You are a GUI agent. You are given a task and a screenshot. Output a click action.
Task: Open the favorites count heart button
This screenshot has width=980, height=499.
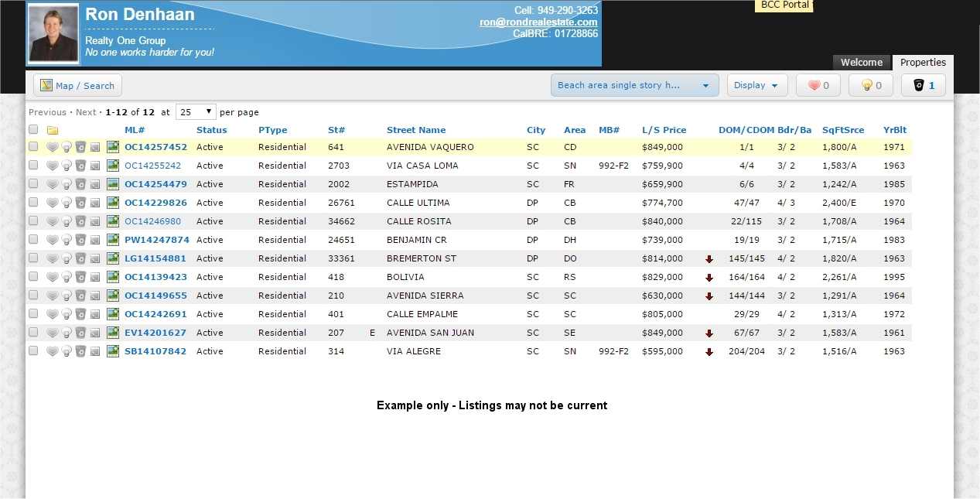818,85
